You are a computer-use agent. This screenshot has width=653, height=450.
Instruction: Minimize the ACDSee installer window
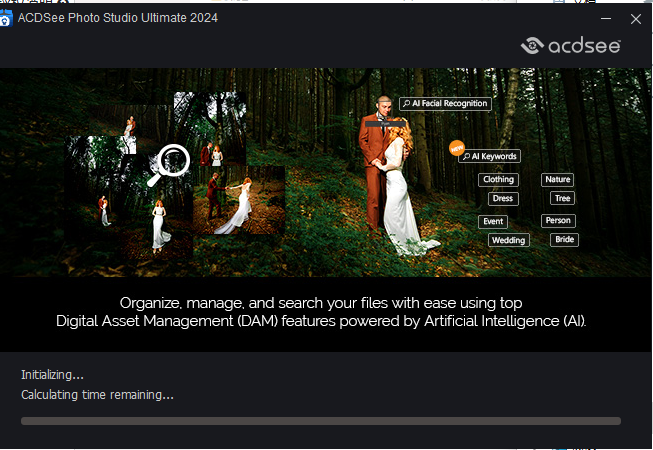(606, 18)
